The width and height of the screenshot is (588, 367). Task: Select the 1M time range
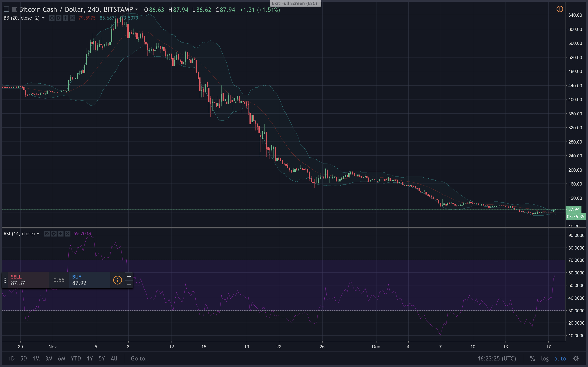pos(36,358)
